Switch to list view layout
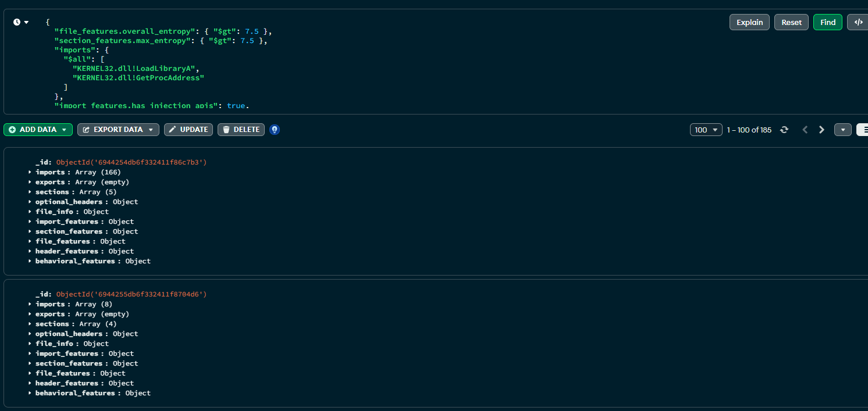Image resolution: width=868 pixels, height=411 pixels. pos(862,130)
